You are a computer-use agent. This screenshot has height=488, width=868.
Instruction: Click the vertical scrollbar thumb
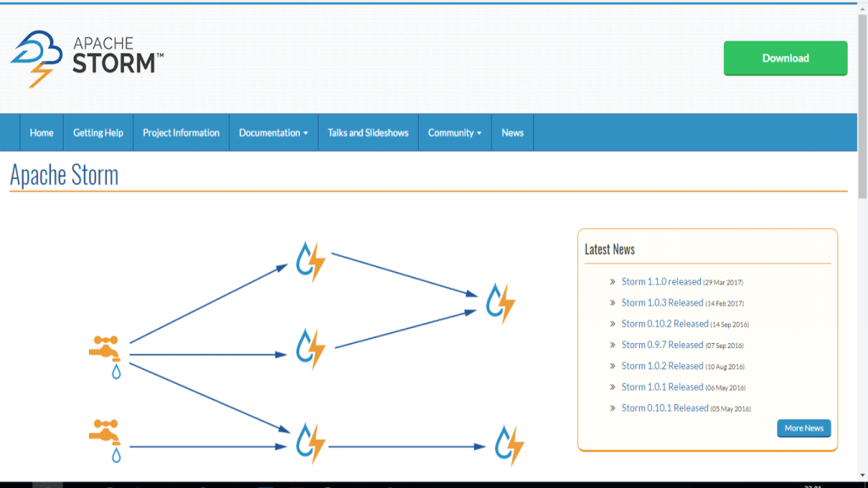coord(862,106)
